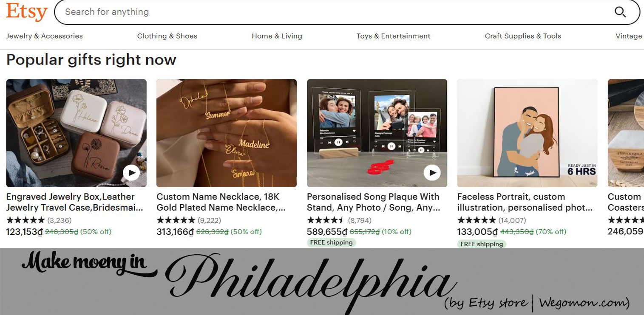
Task: Focus the Search for anything field
Action: point(336,12)
